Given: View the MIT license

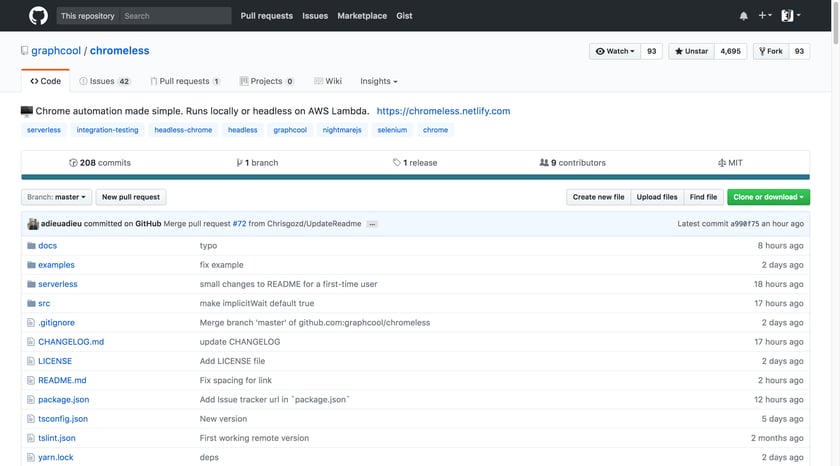Looking at the screenshot, I should (x=730, y=163).
